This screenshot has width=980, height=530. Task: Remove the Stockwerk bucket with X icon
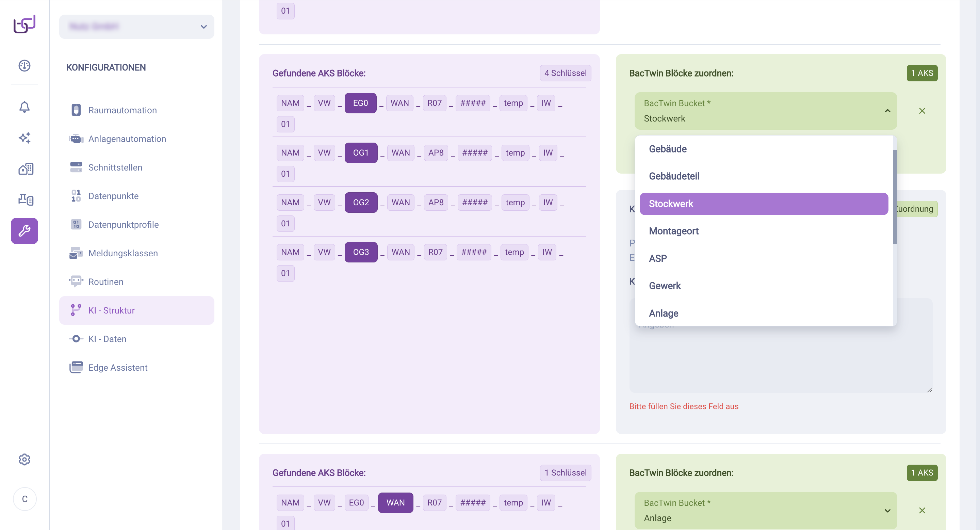click(x=922, y=111)
